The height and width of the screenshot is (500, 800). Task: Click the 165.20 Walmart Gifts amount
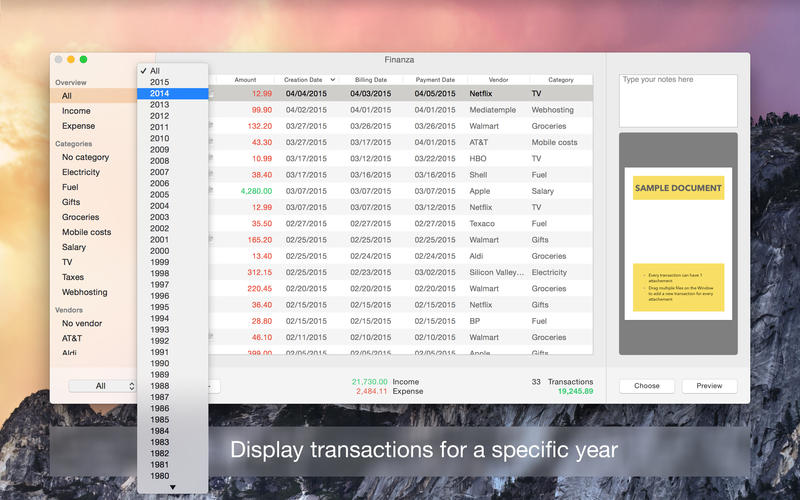[x=260, y=240]
